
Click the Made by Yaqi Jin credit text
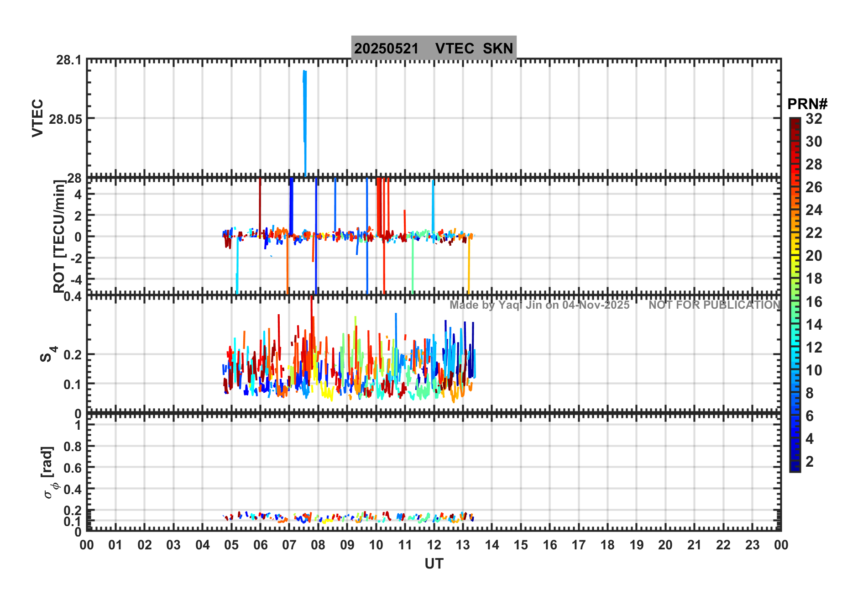tap(539, 305)
